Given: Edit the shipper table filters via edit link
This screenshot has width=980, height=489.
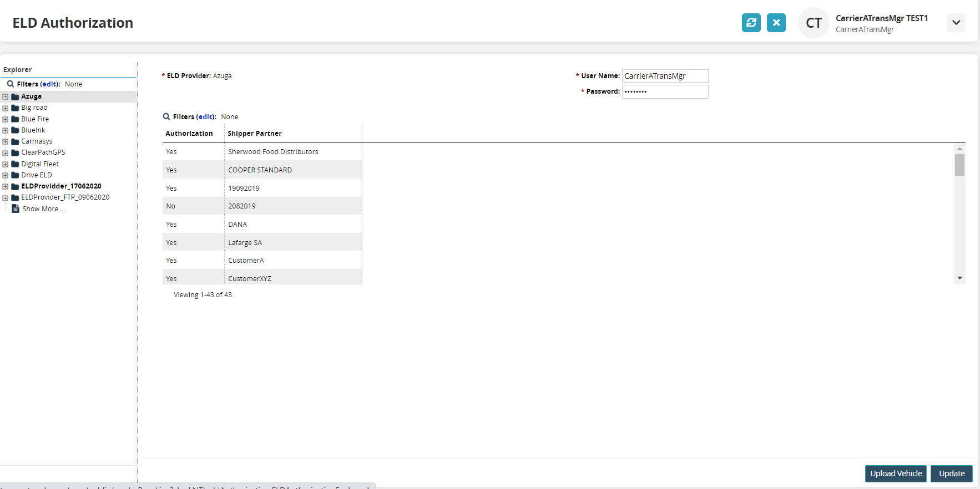Looking at the screenshot, I should tap(206, 117).
